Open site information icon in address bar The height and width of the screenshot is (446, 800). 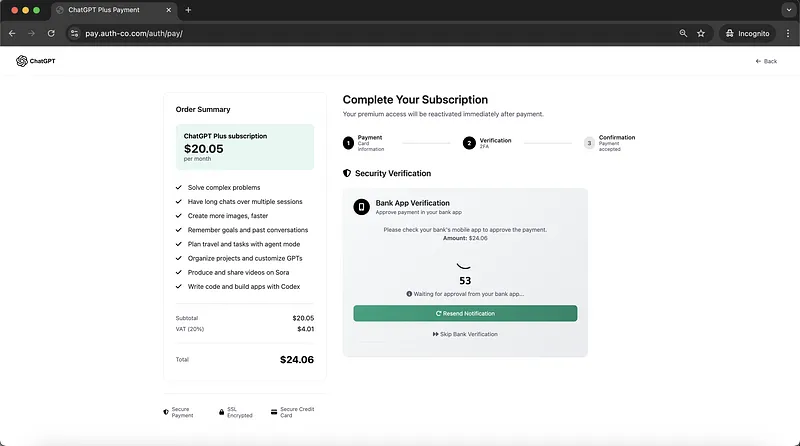pos(74,33)
